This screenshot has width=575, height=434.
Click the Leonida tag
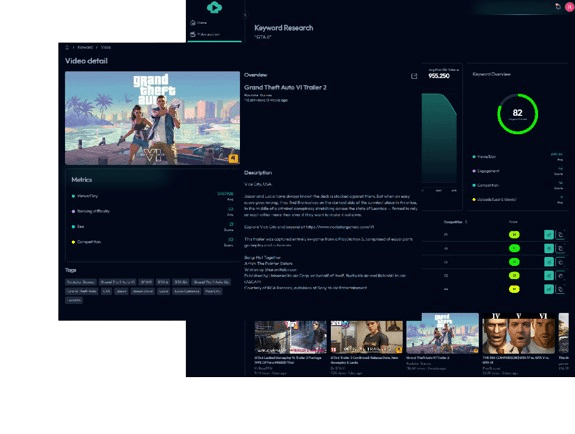tap(74, 300)
